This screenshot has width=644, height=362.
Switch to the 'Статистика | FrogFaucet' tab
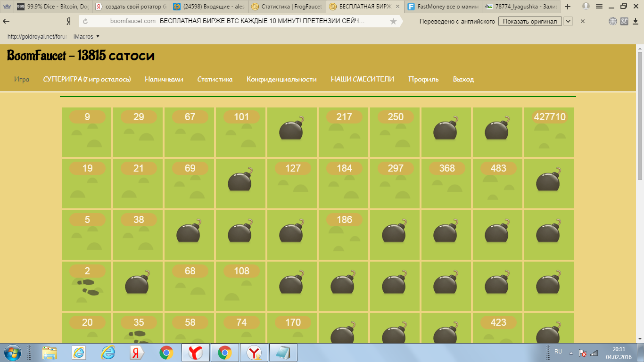click(286, 7)
